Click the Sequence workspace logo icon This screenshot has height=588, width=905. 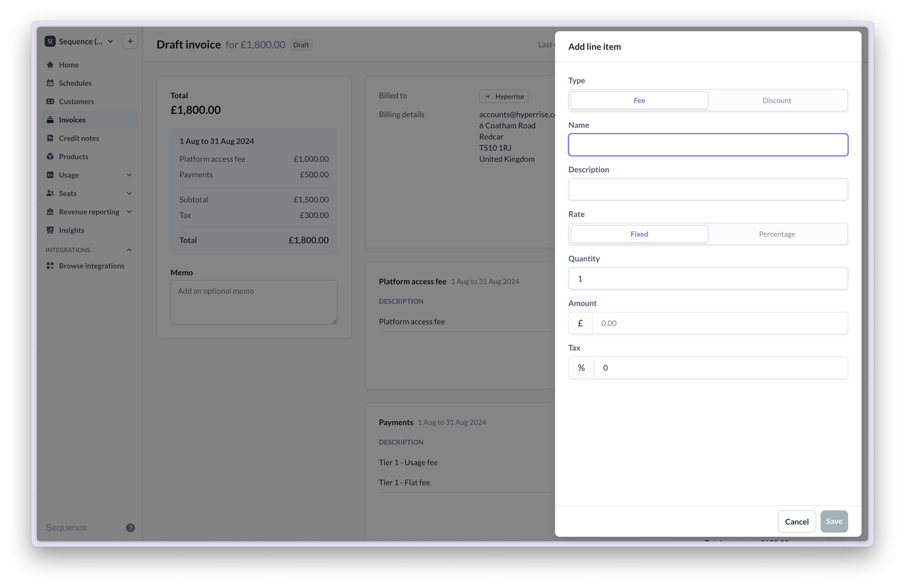coord(50,41)
